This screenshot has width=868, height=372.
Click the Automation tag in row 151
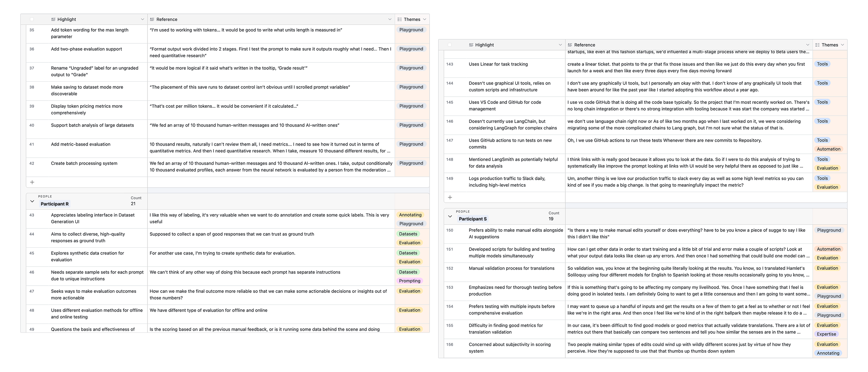point(829,249)
